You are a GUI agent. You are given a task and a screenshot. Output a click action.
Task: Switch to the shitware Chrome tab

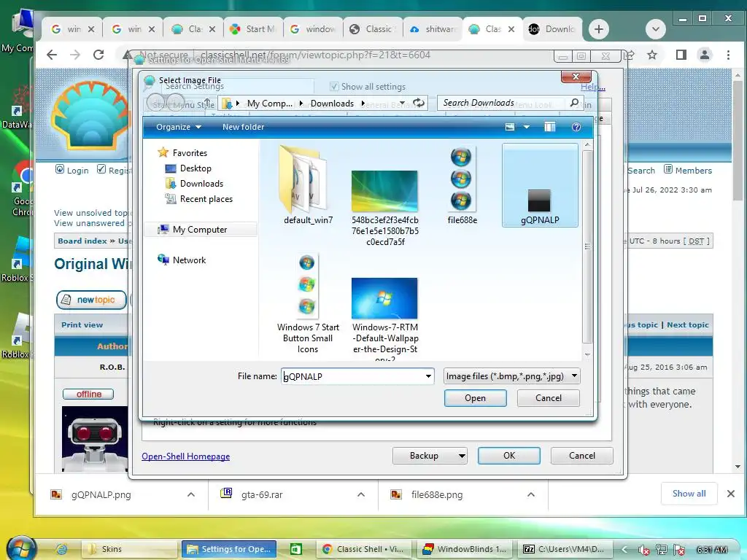coord(433,29)
